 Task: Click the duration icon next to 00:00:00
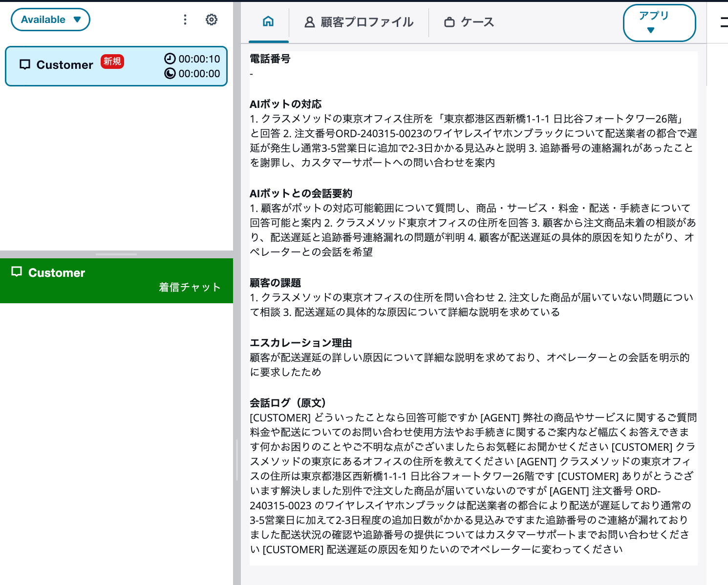pyautogui.click(x=171, y=74)
